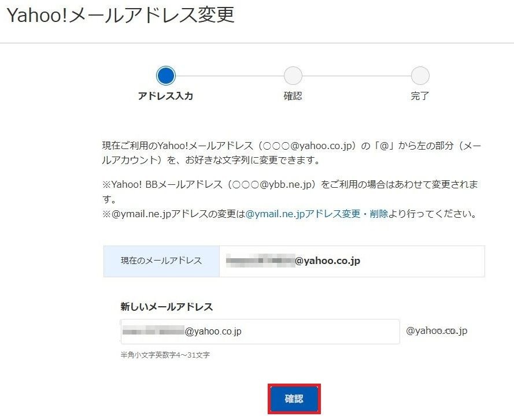Click the アドレス入力 step label

165,96
